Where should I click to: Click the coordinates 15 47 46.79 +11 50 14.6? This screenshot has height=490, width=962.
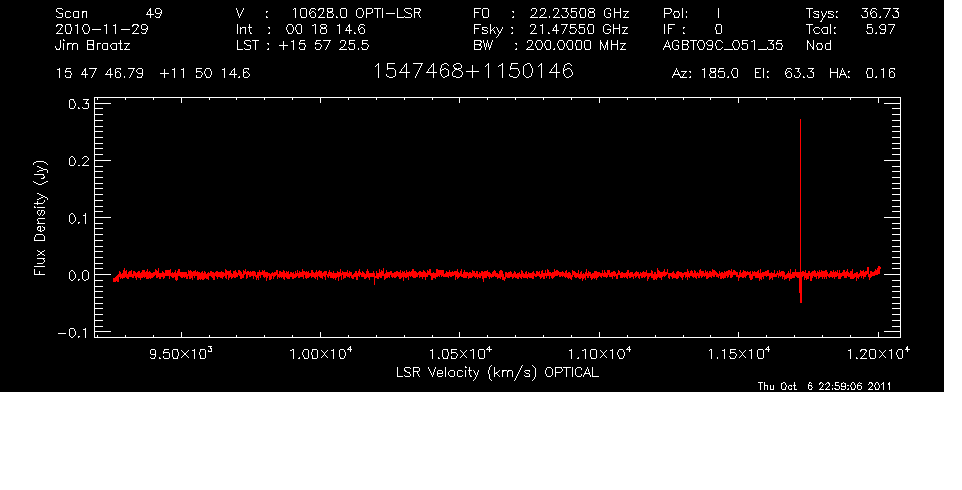pyautogui.click(x=153, y=74)
